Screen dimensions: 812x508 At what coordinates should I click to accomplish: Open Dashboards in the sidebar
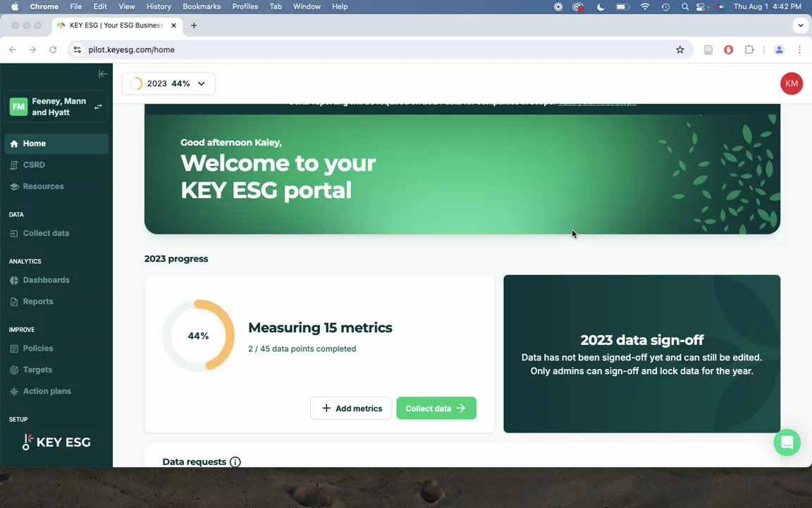point(56,280)
